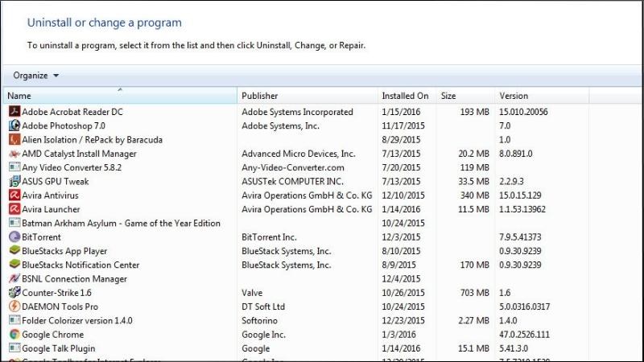Select the Folder Colorizer version 1.4.0 row
Viewport: 644px width, 362px height.
(x=76, y=321)
